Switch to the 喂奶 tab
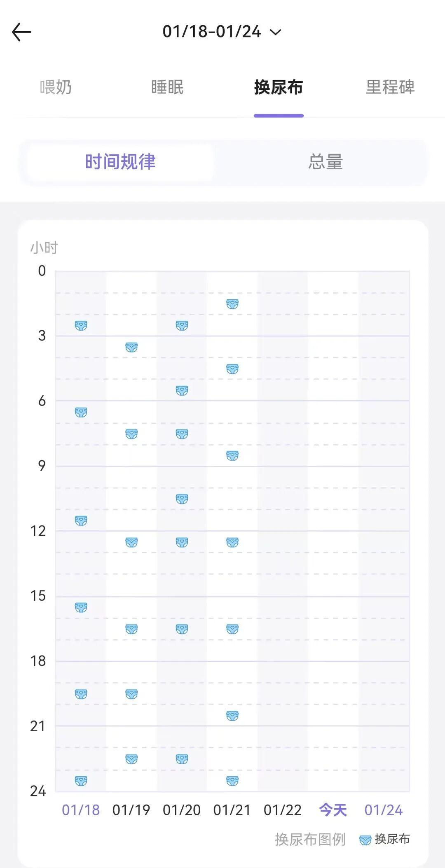Viewport: 445px width, 868px height. tap(56, 87)
